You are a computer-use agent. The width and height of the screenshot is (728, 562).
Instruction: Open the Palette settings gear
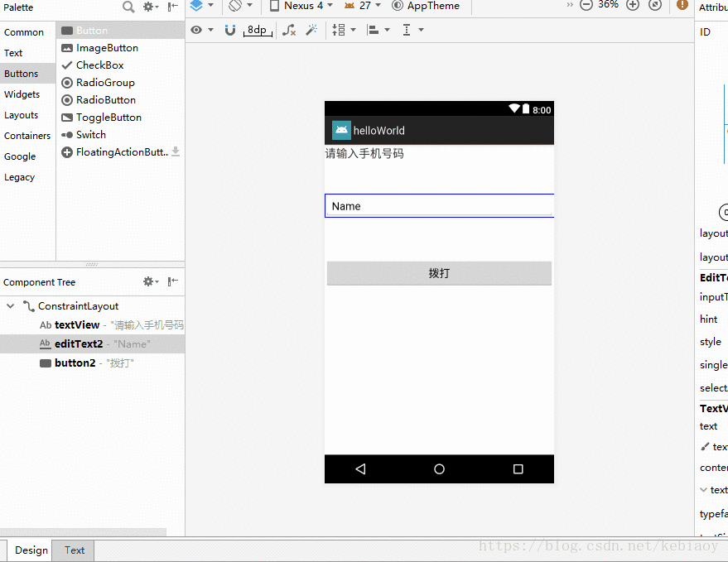pyautogui.click(x=151, y=7)
